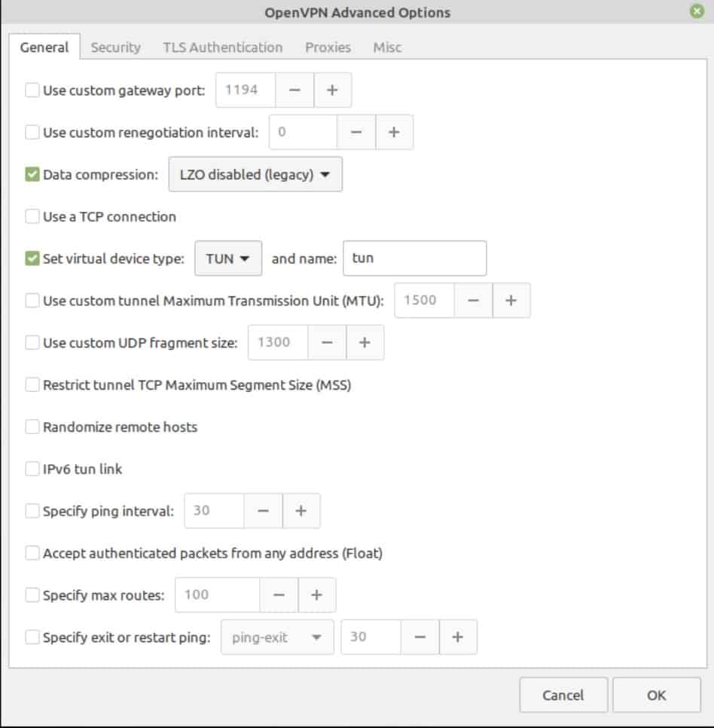Image resolution: width=714 pixels, height=728 pixels.
Task: Click the ping interval field showing 30
Action: (x=214, y=511)
